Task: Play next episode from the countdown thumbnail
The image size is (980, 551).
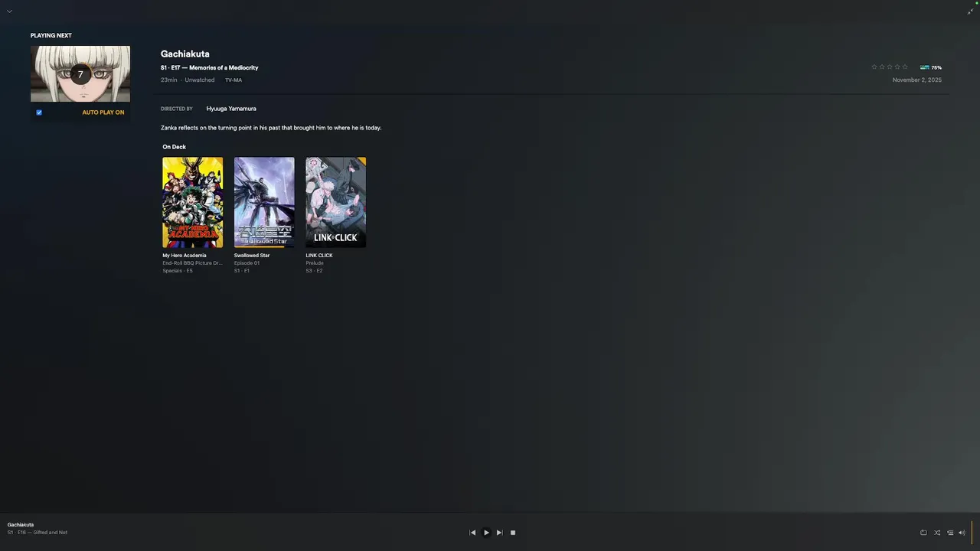Action: click(x=80, y=74)
